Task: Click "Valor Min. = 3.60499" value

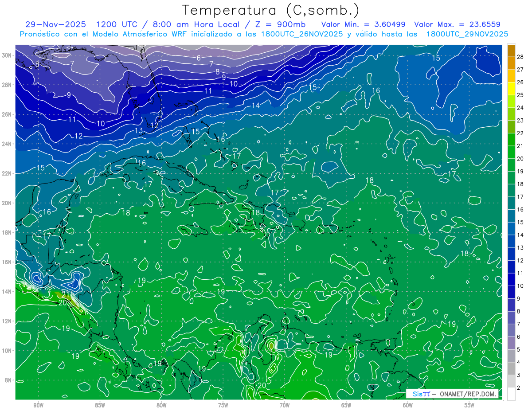Action: [x=363, y=24]
